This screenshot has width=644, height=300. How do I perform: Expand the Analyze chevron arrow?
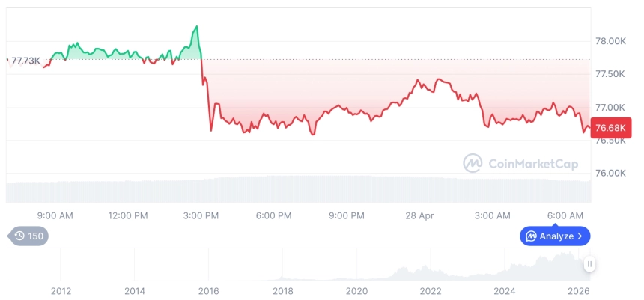[x=580, y=236]
